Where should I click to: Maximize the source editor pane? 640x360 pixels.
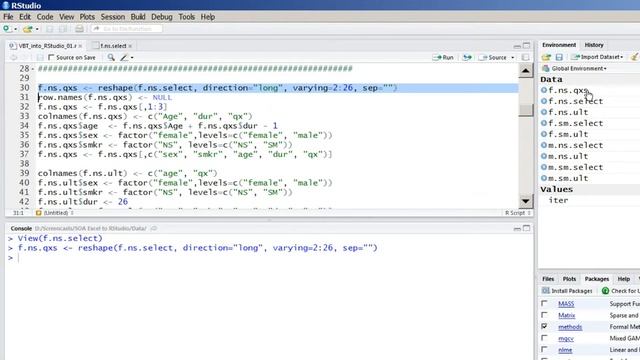pyautogui.click(x=527, y=46)
